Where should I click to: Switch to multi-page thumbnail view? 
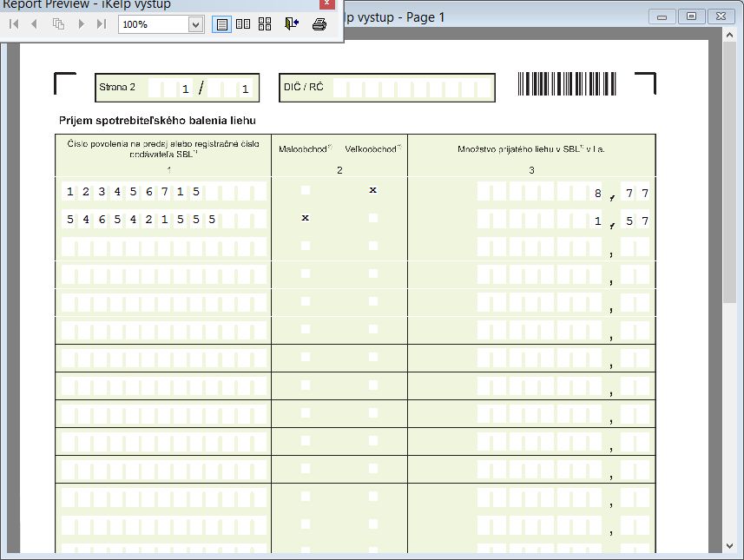(265, 24)
